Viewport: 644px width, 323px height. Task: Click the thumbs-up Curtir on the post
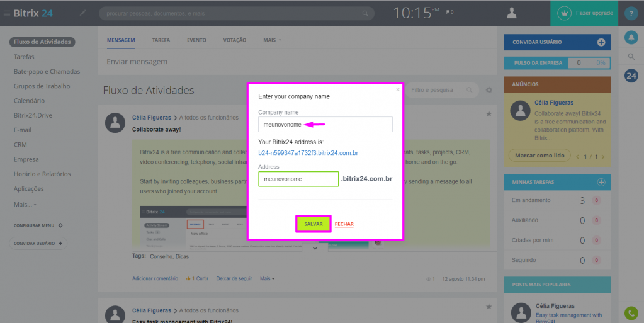pos(197,279)
